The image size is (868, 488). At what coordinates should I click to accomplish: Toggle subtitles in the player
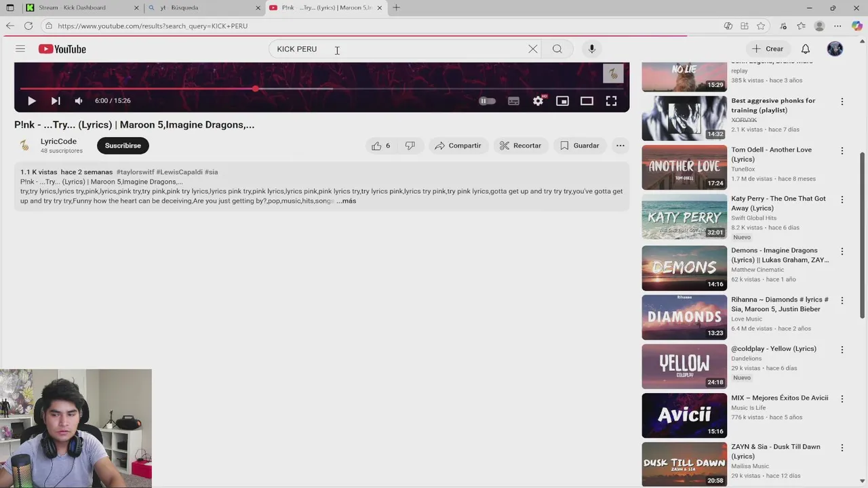point(513,101)
